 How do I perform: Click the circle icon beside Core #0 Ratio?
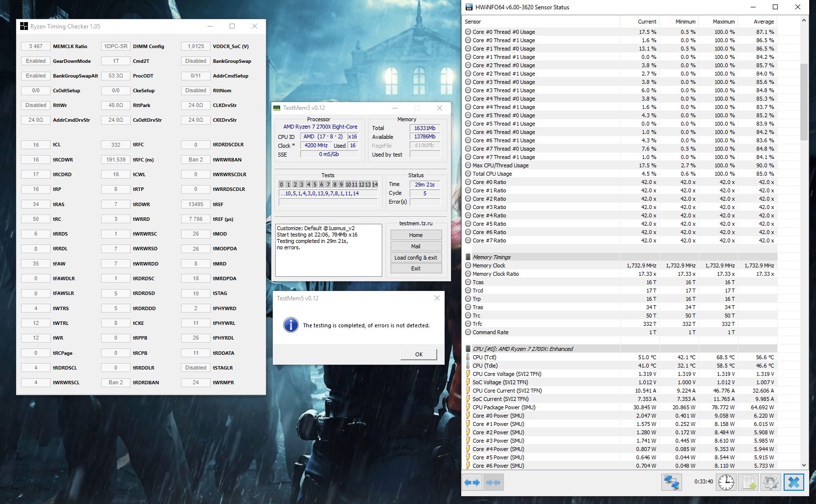coord(468,182)
